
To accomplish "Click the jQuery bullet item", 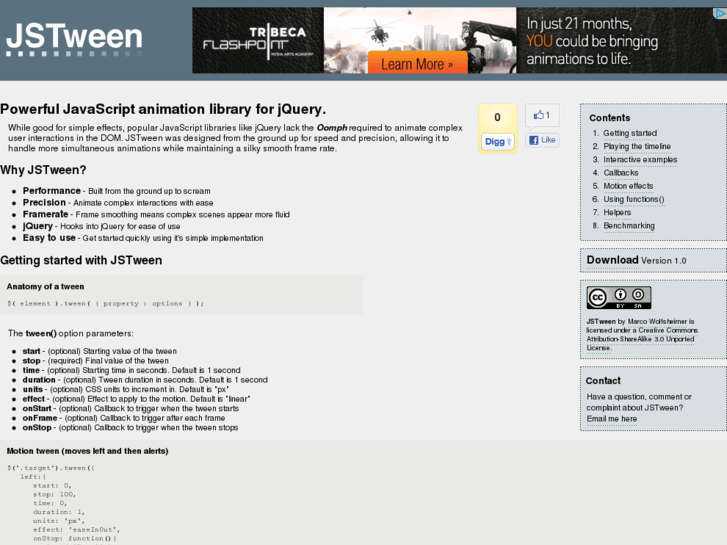I will click(x=102, y=226).
